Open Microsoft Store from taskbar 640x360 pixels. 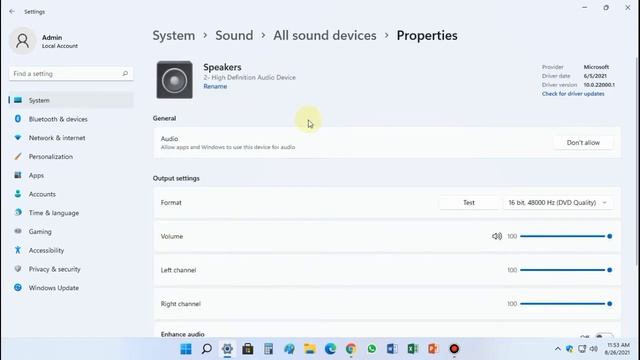tap(248, 349)
